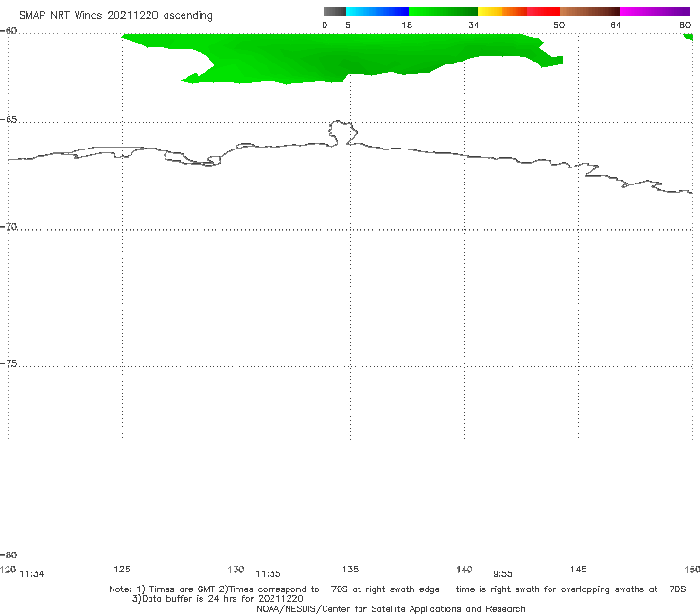The height and width of the screenshot is (615, 700).
Task: Click the swath time '11:35'
Action: tap(268, 574)
